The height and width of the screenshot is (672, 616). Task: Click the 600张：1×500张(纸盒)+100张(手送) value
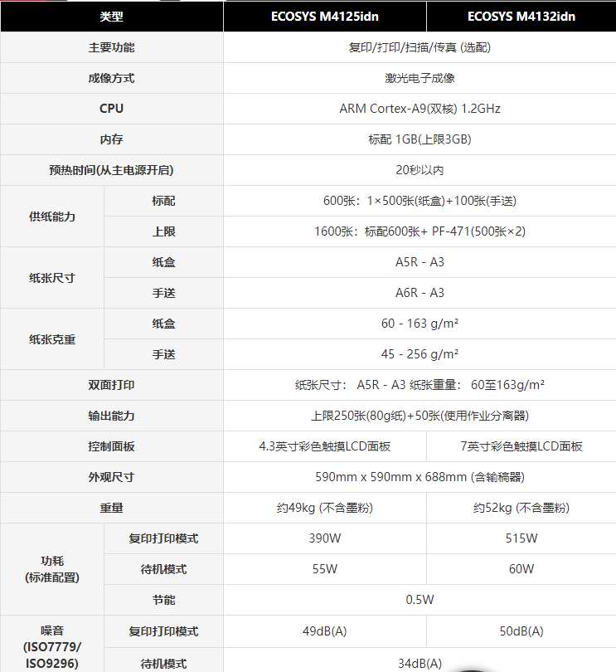(x=420, y=201)
